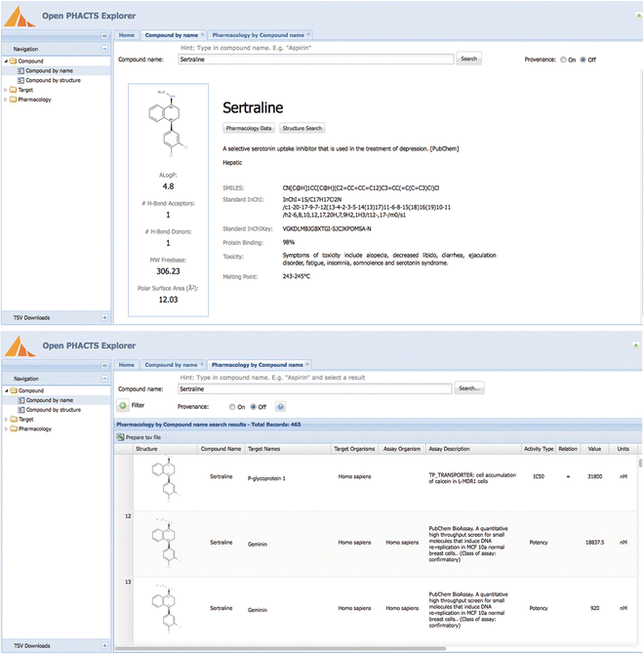This screenshot has height=654, width=644.
Task: Click Search... button in bottom panel
Action: click(469, 388)
